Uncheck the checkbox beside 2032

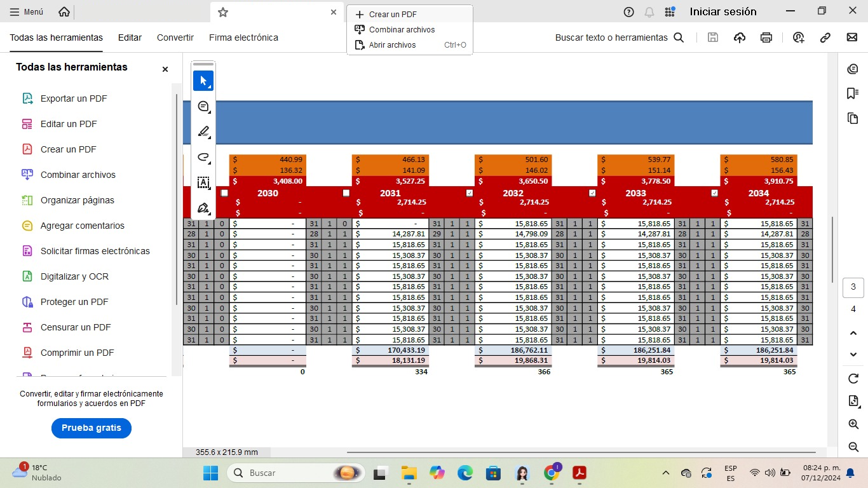[470, 193]
